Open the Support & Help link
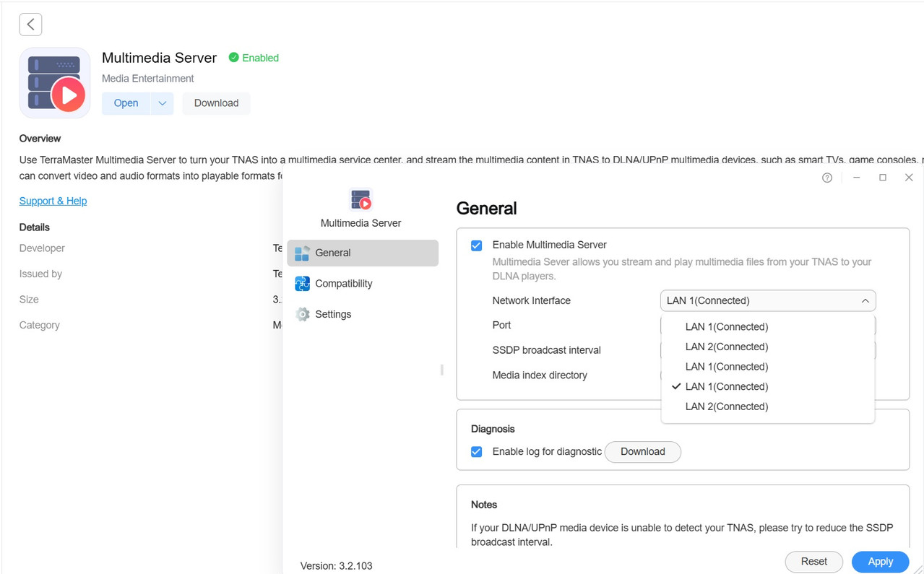 pos(53,201)
